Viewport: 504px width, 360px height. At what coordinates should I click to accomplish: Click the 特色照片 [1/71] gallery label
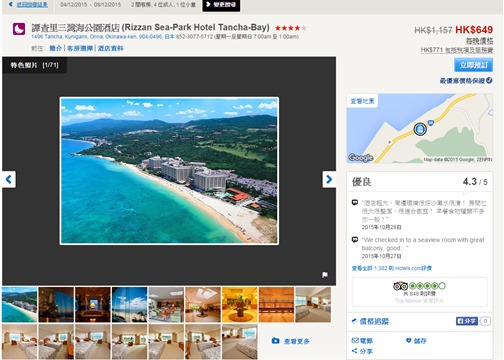tap(34, 65)
